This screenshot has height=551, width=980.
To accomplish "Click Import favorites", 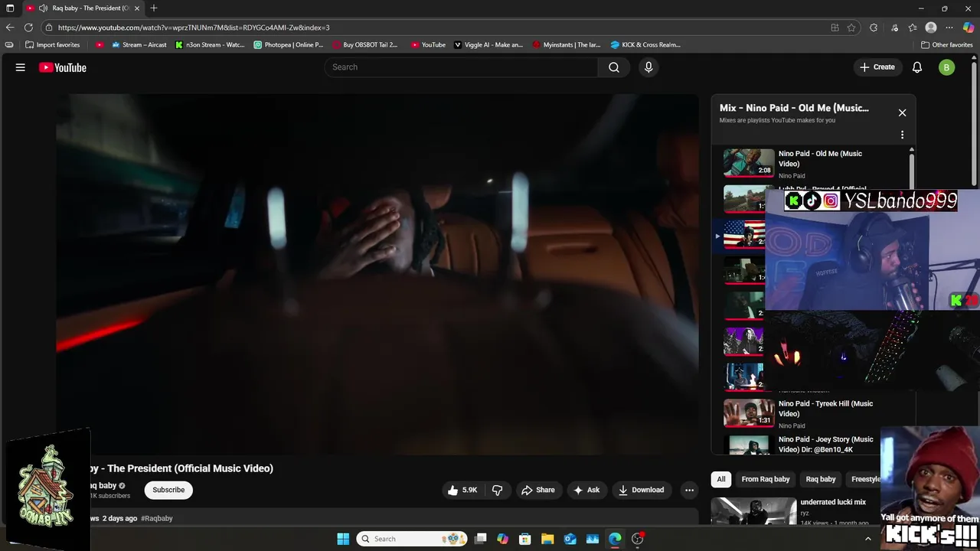I will click(53, 44).
